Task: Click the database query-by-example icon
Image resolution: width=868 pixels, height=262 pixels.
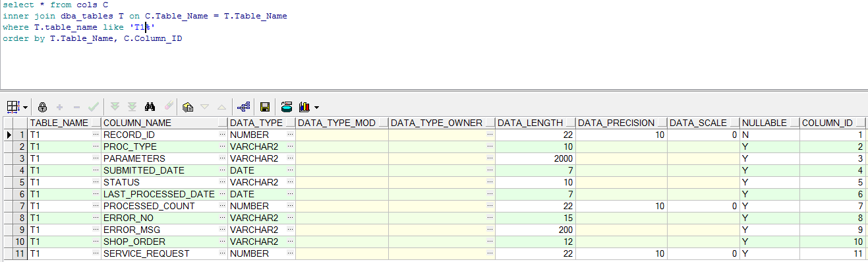Action: point(287,106)
